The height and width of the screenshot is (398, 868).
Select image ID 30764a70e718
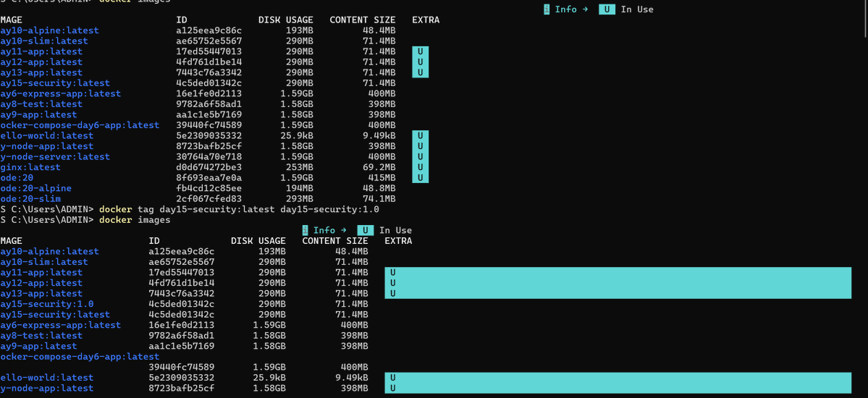pos(208,156)
